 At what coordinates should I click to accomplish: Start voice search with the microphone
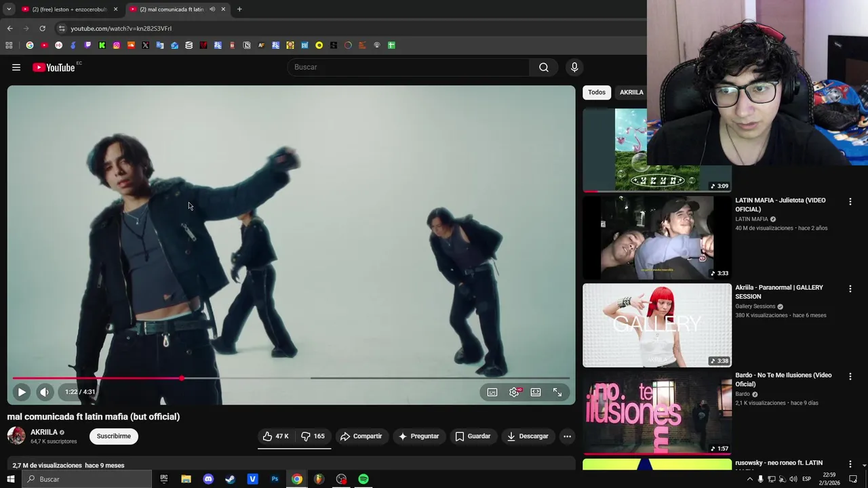[574, 67]
